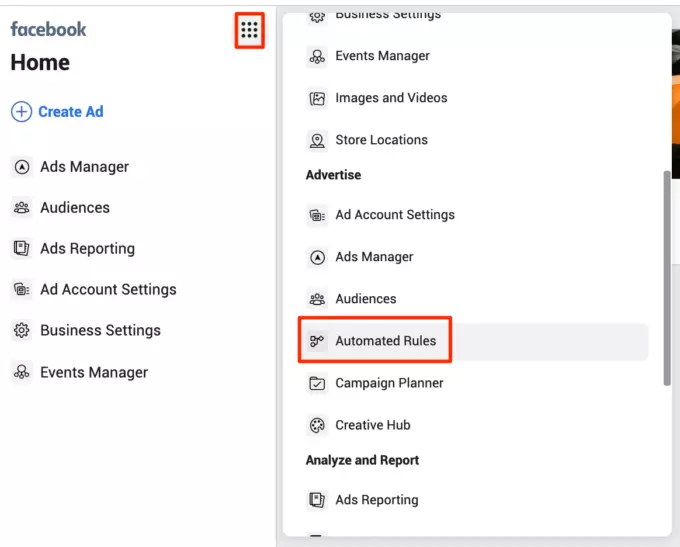Viewport: 680px width, 547px height.
Task: Select Ads Manager in Advertise section
Action: click(x=374, y=257)
